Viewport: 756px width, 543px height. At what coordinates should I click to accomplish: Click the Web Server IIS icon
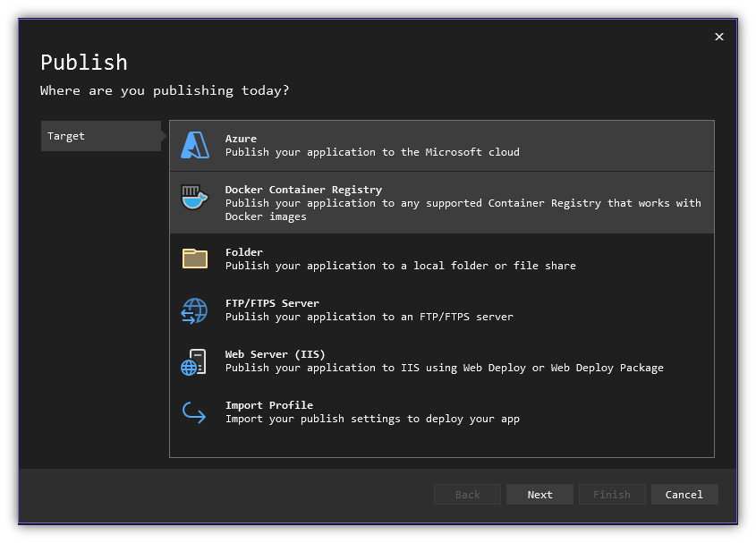(194, 361)
